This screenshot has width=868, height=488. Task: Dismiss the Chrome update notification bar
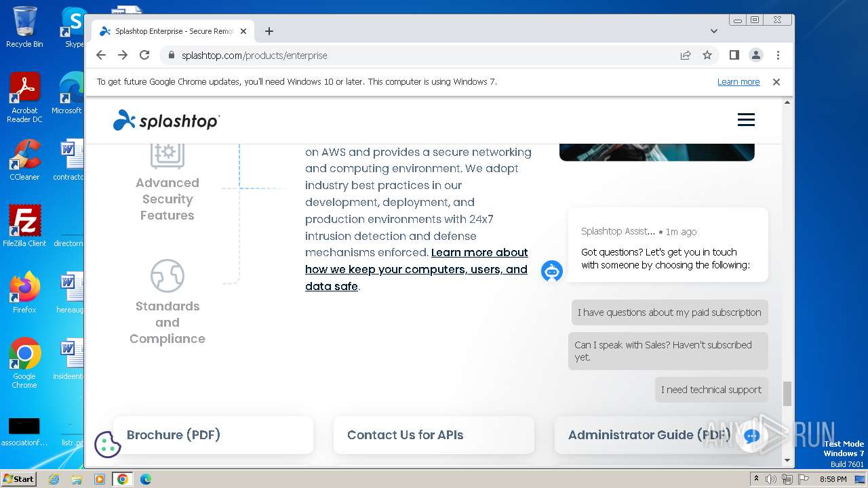point(776,82)
